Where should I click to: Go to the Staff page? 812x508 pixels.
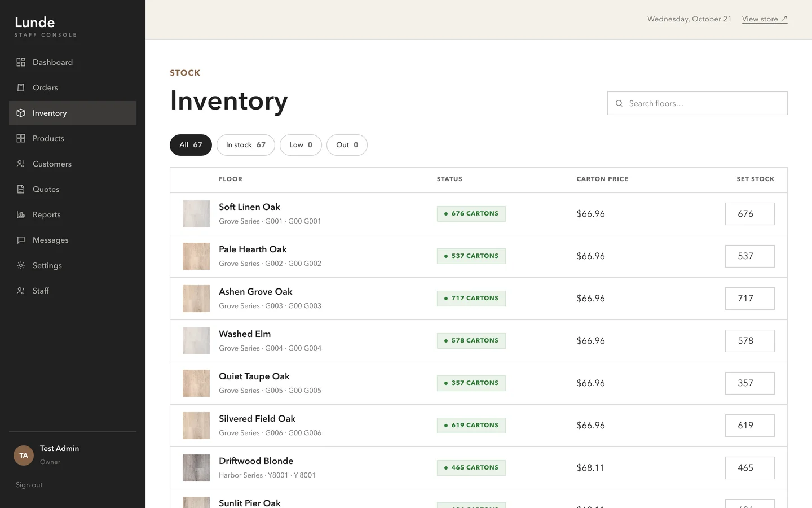[73, 291]
